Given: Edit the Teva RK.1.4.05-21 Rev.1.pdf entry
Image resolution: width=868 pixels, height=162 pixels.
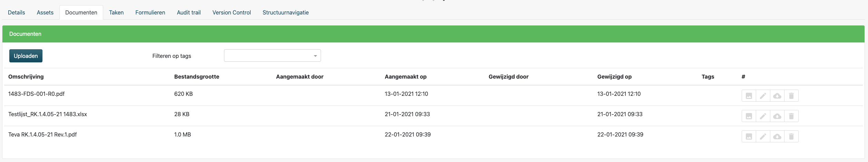Looking at the screenshot, I should tap(763, 136).
